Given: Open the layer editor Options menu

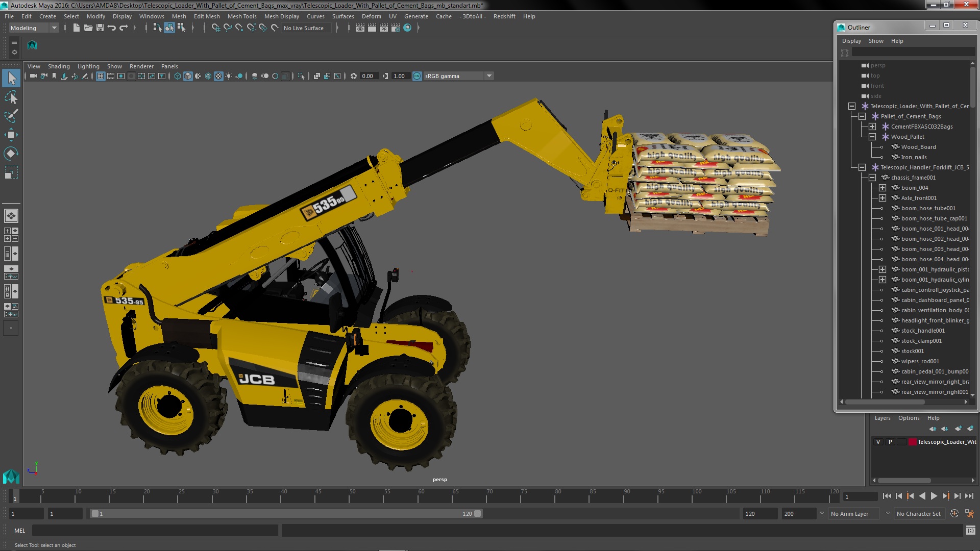Looking at the screenshot, I should pos(909,418).
